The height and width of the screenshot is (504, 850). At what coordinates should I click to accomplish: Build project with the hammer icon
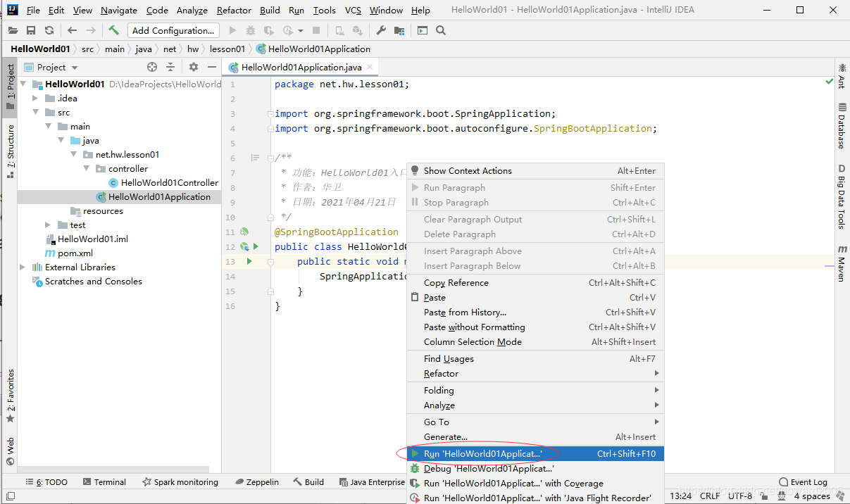(x=113, y=30)
